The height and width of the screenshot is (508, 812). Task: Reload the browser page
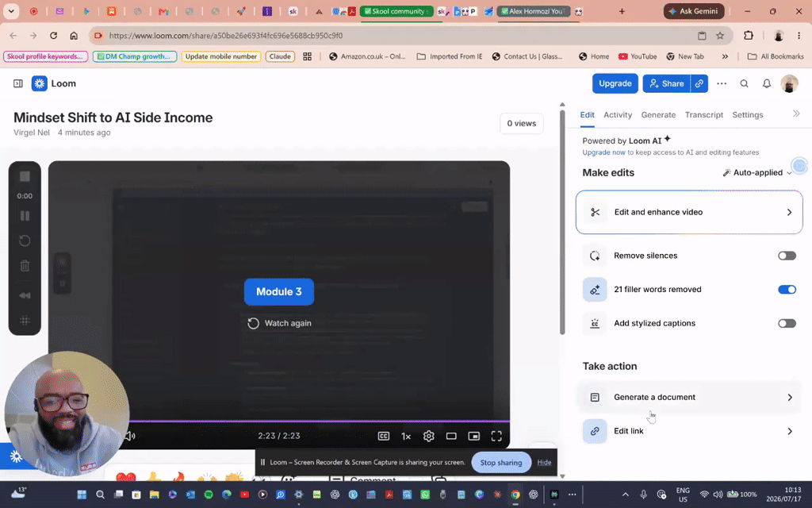coord(53,36)
